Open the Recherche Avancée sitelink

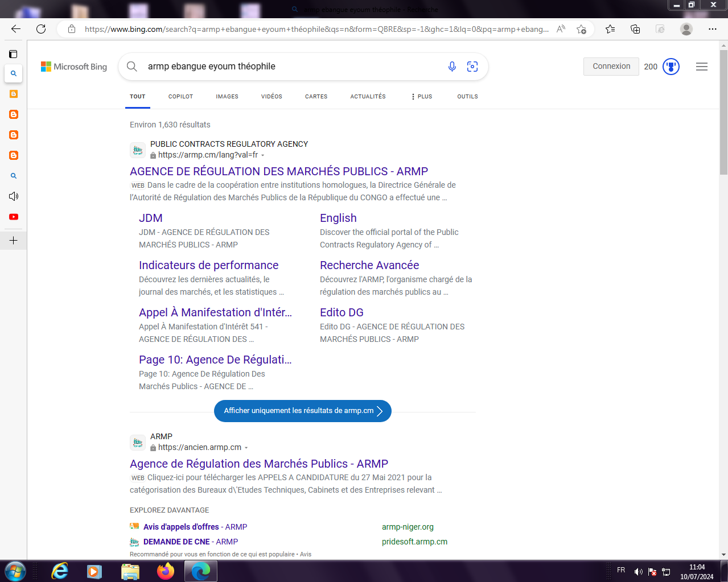pyautogui.click(x=369, y=265)
